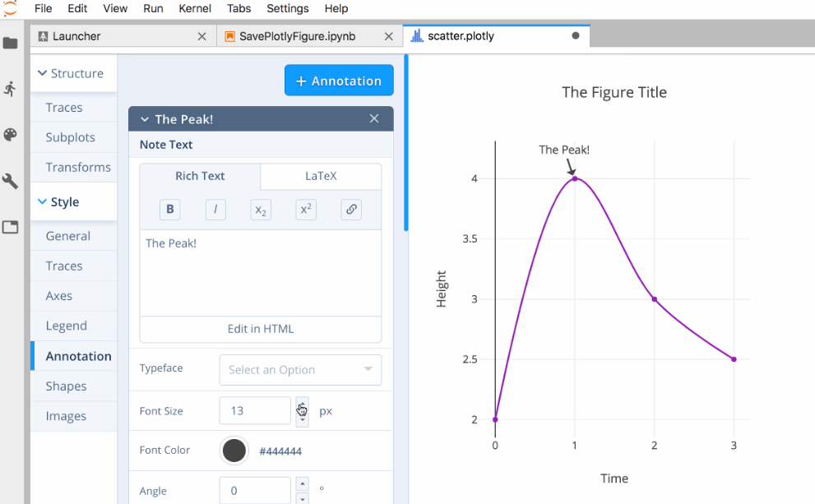Image resolution: width=815 pixels, height=504 pixels.
Task: Insert a hyperlink using the link icon
Action: [x=350, y=209]
